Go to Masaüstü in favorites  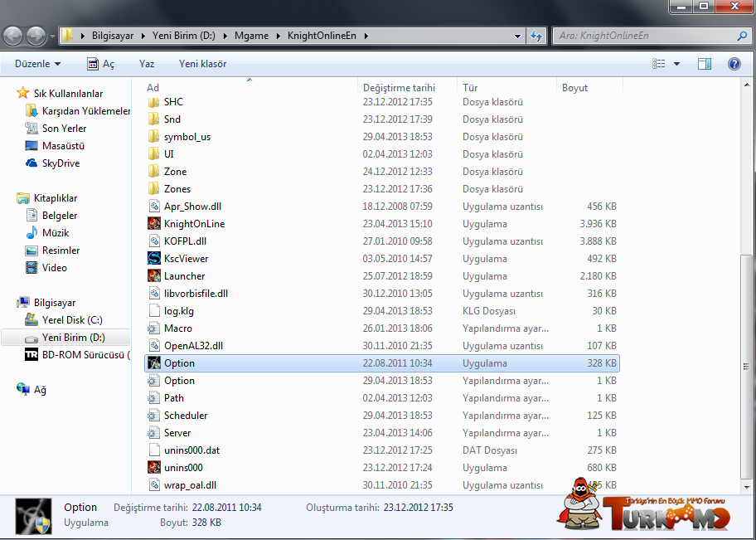click(54, 146)
